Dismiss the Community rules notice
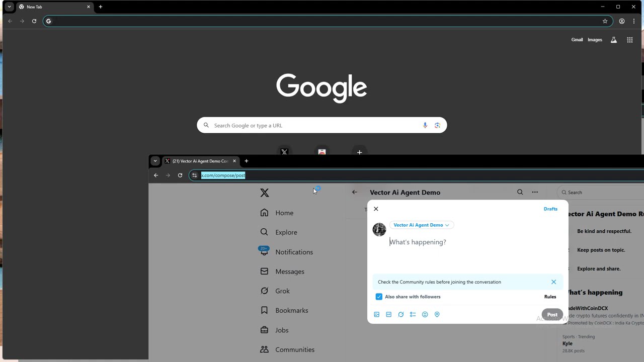 [553, 282]
